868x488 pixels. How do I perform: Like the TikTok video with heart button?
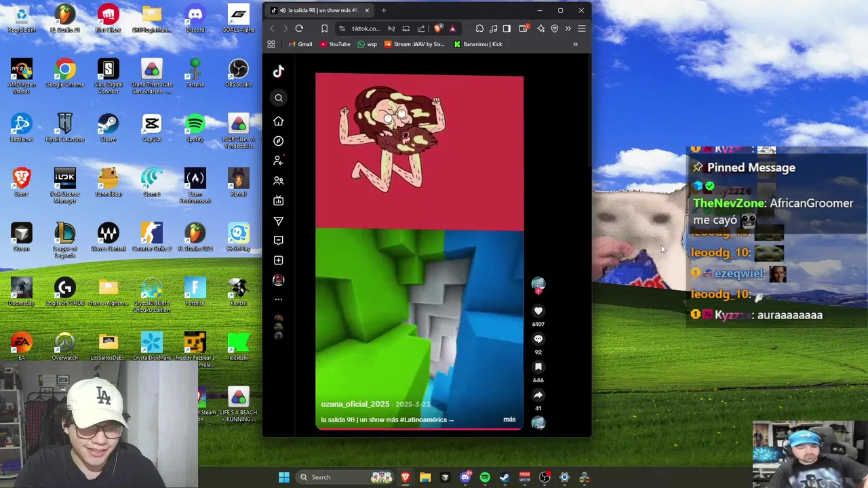(x=538, y=311)
